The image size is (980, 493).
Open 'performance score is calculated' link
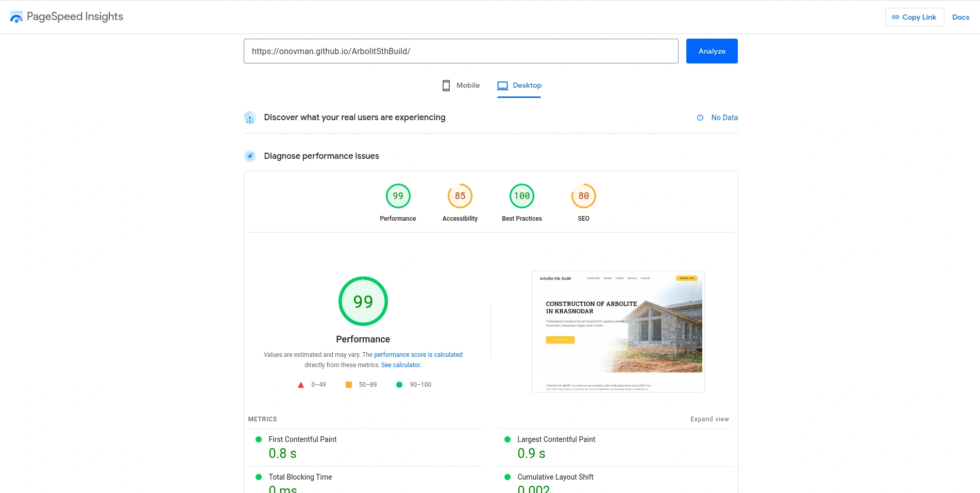pos(418,355)
